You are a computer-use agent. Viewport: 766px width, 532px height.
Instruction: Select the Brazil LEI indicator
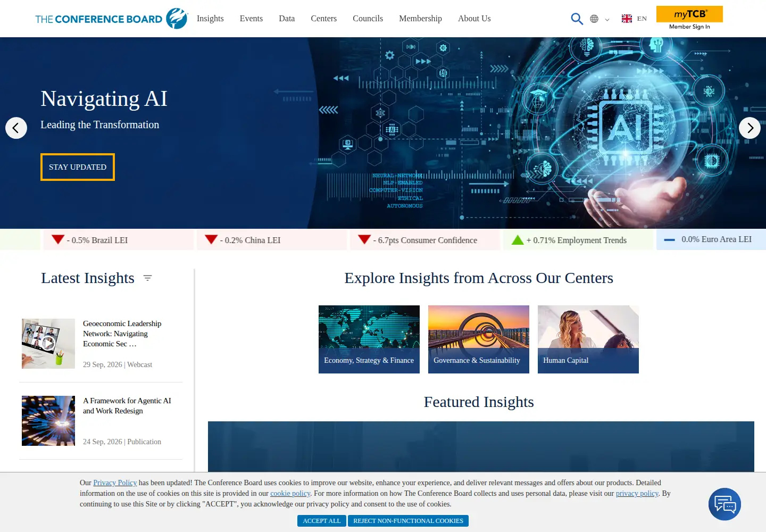pyautogui.click(x=119, y=240)
